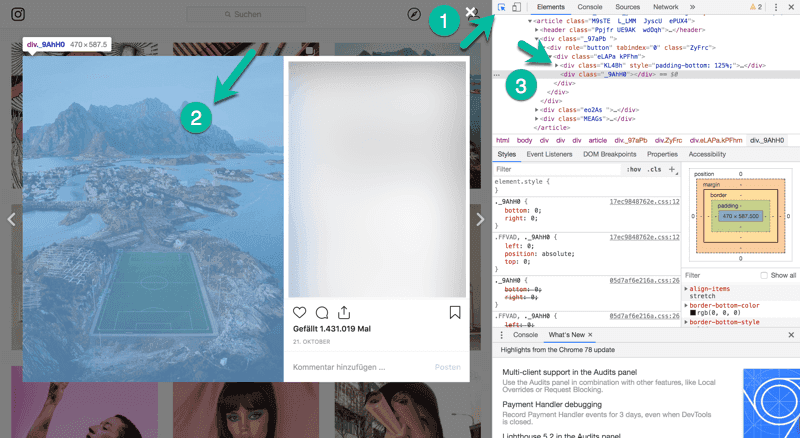Image resolution: width=800 pixels, height=438 pixels.
Task: Expand the div KL4Bh node
Action: click(557, 65)
